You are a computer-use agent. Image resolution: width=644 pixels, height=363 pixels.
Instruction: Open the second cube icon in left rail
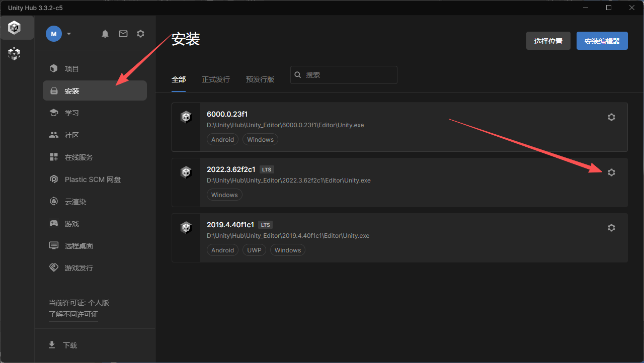click(15, 53)
